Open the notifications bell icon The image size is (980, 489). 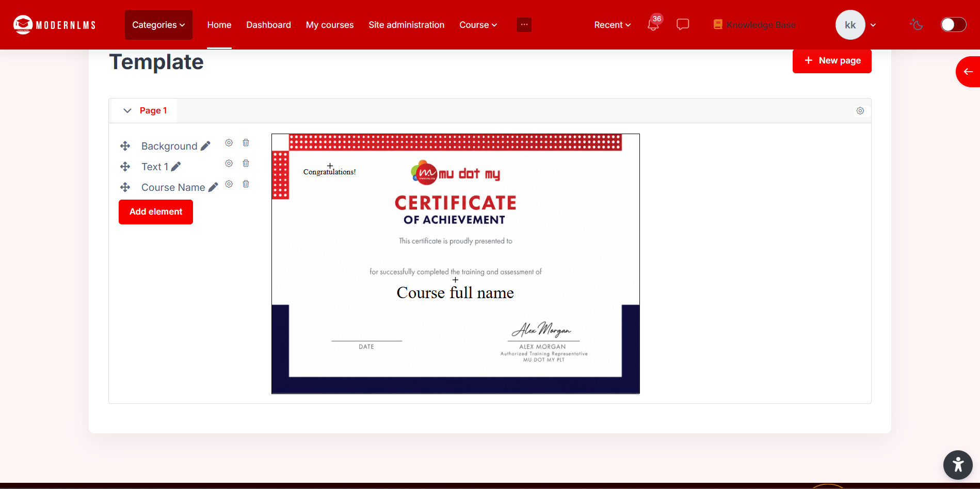tap(653, 25)
